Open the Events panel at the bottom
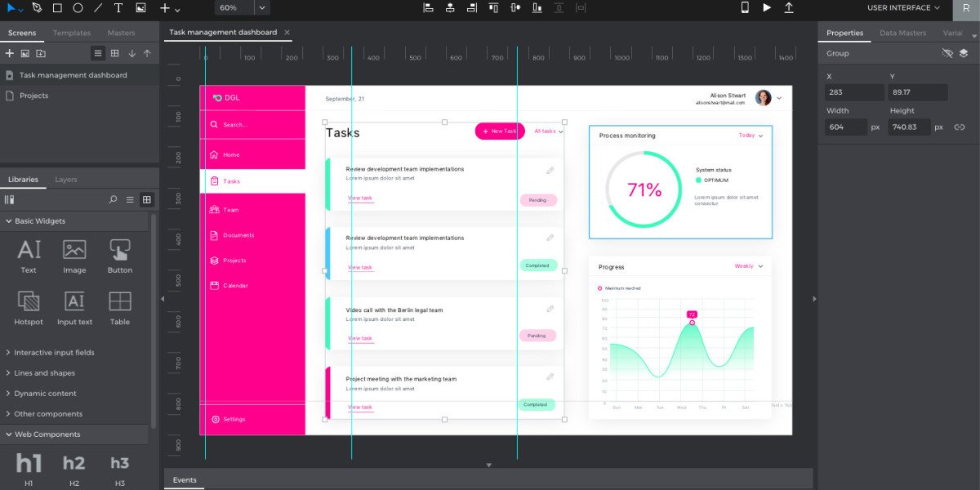 (x=184, y=479)
